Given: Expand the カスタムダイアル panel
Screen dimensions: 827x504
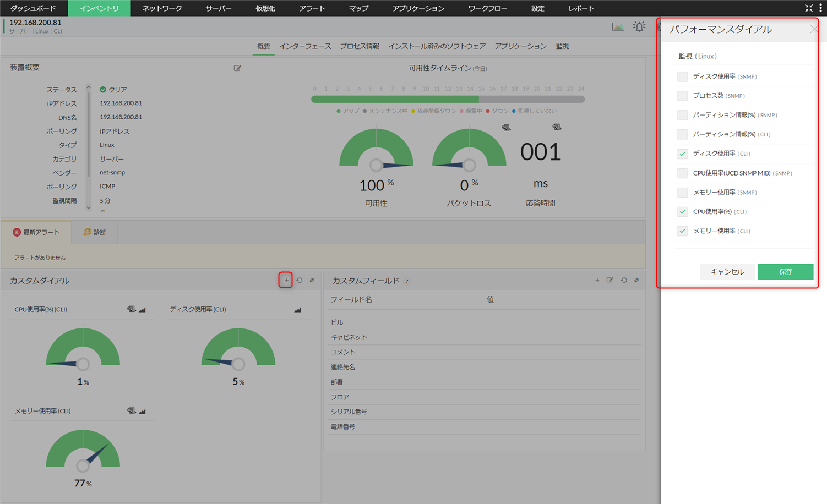Looking at the screenshot, I should pos(312,280).
